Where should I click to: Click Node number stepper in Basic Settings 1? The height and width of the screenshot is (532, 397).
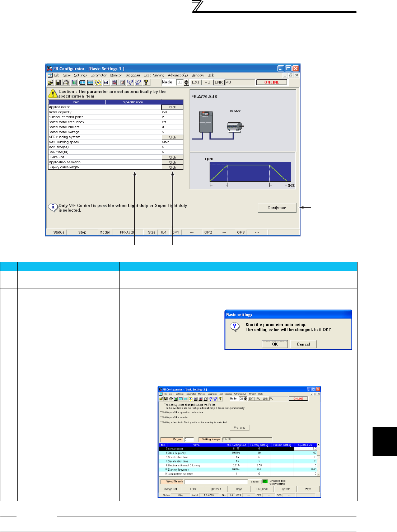[186, 82]
